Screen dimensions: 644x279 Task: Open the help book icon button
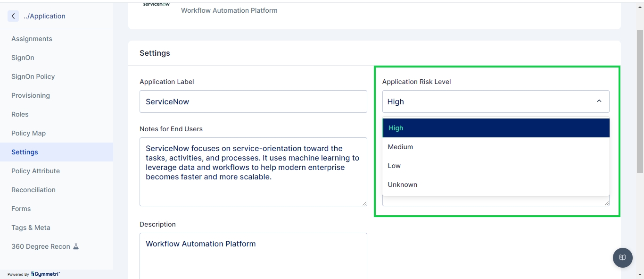(x=622, y=258)
